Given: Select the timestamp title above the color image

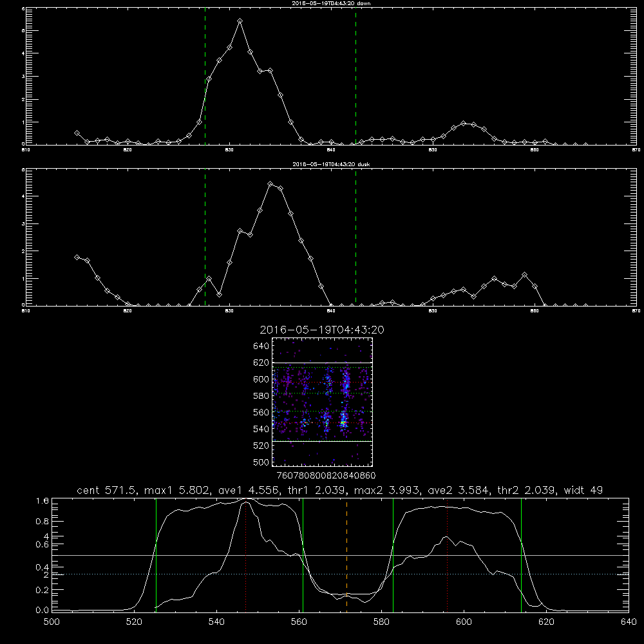Looking at the screenshot, I should [x=322, y=330].
